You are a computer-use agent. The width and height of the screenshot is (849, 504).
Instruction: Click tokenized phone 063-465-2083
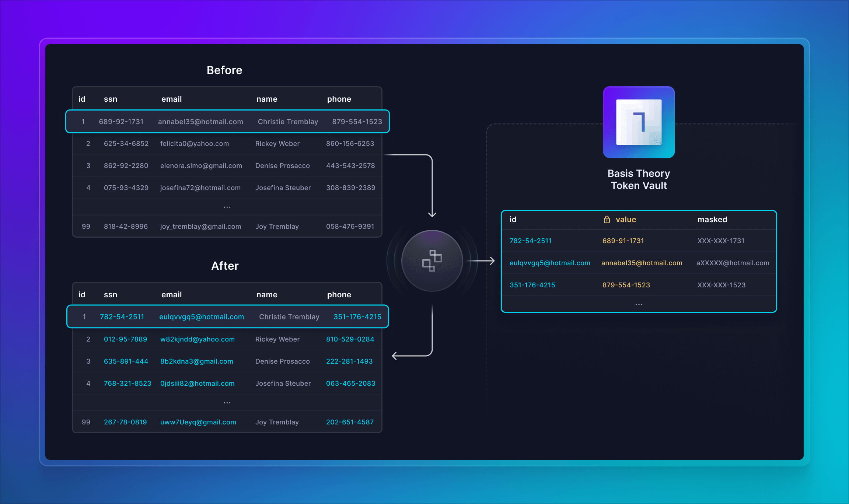(351, 384)
